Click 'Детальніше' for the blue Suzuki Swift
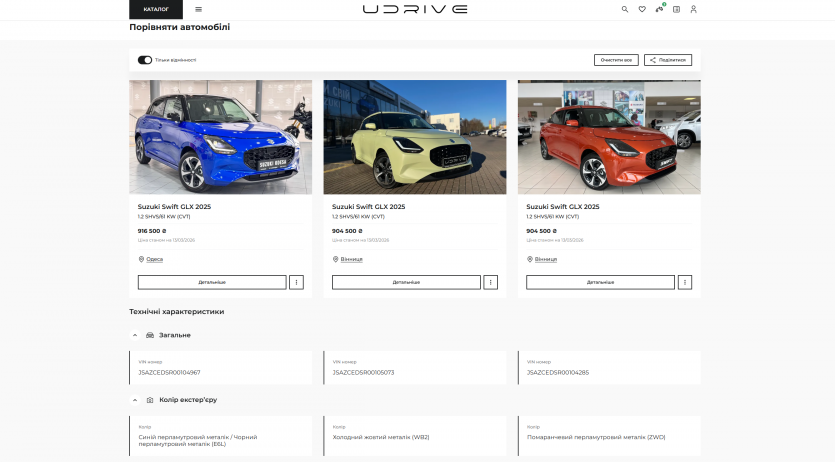835x462 pixels. click(x=211, y=282)
